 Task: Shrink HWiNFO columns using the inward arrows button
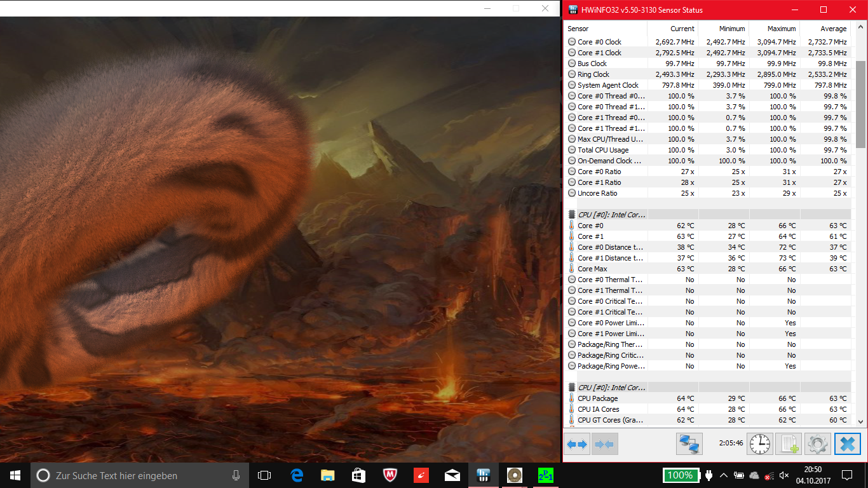coord(605,444)
